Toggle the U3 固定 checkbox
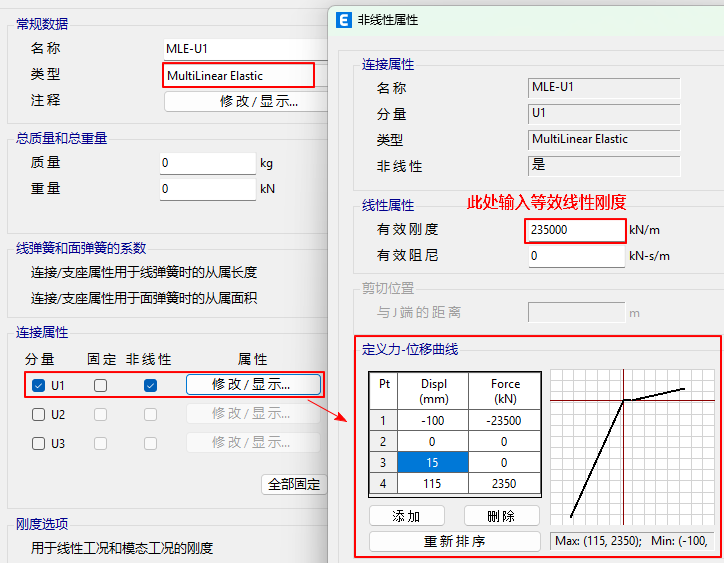 pos(100,443)
